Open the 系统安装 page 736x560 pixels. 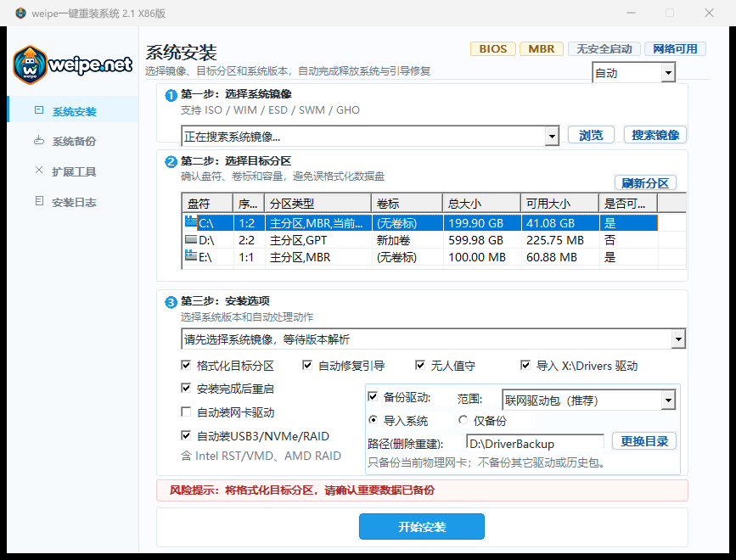(x=73, y=110)
